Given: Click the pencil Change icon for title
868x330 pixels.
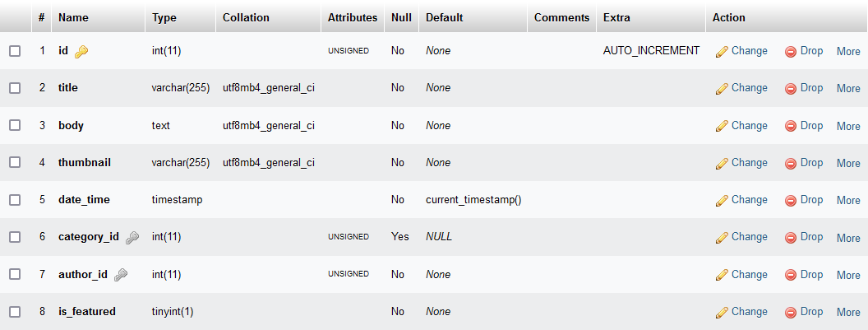Looking at the screenshot, I should tap(723, 89).
